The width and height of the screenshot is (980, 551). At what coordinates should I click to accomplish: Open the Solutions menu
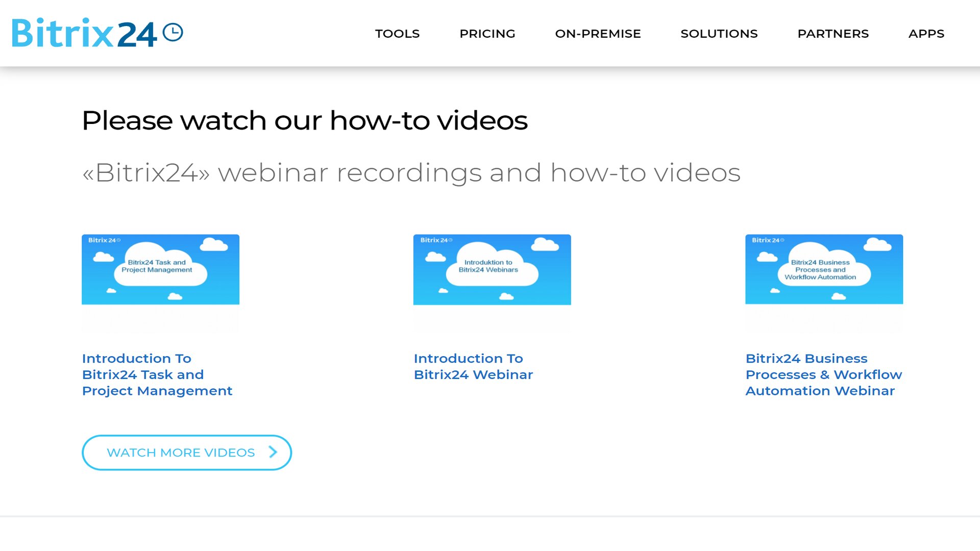(719, 34)
